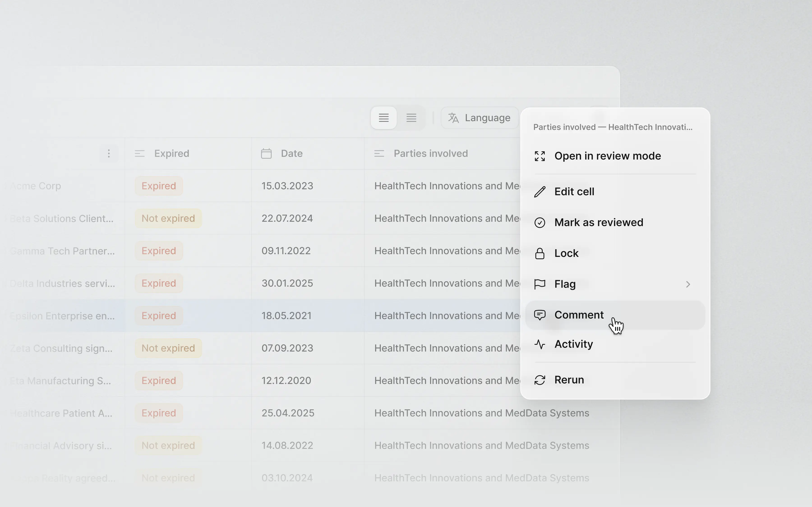
Task: Expand the Flag submenu chevron
Action: 688,284
